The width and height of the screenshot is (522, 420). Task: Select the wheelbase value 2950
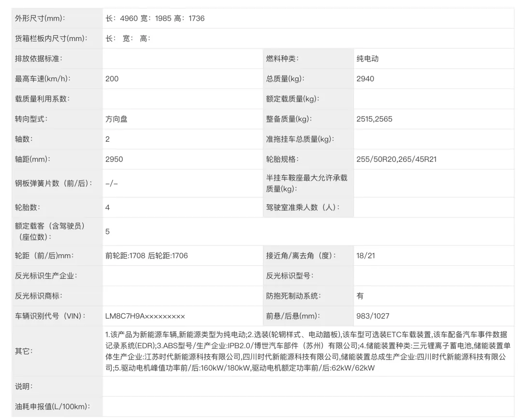[114, 159]
